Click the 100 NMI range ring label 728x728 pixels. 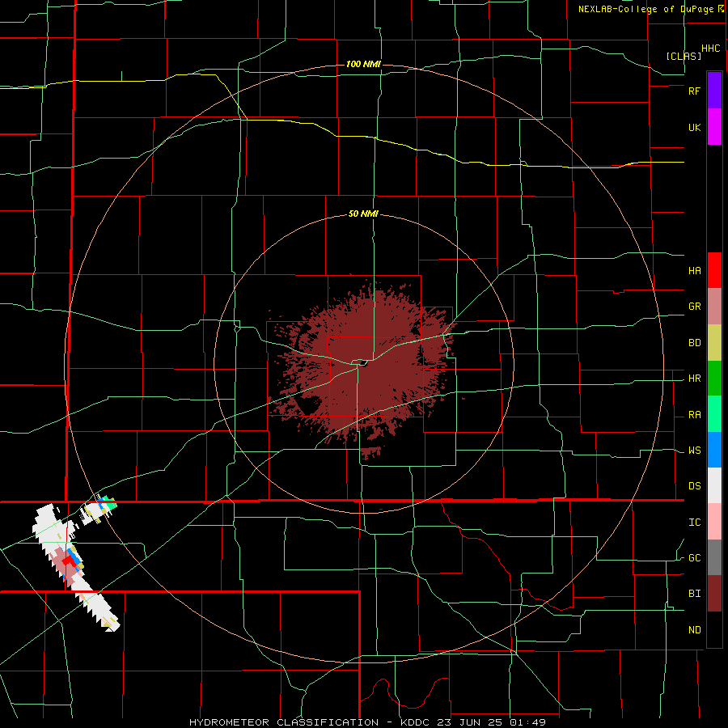click(363, 64)
